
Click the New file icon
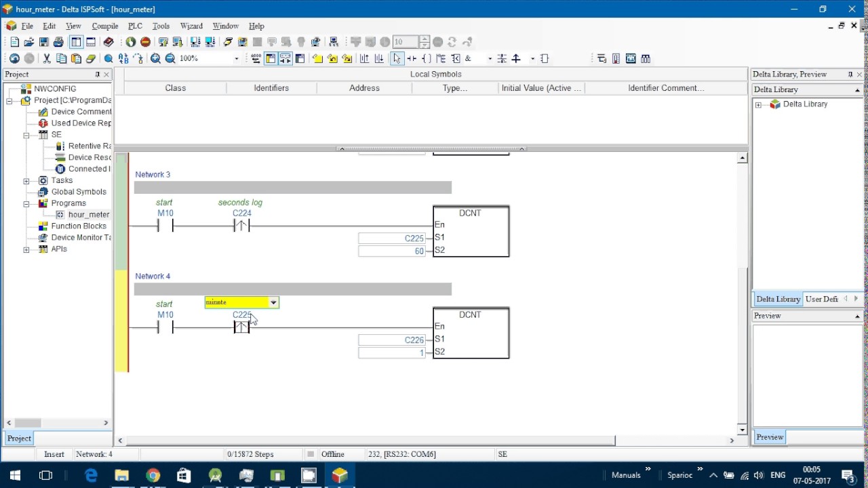click(14, 42)
